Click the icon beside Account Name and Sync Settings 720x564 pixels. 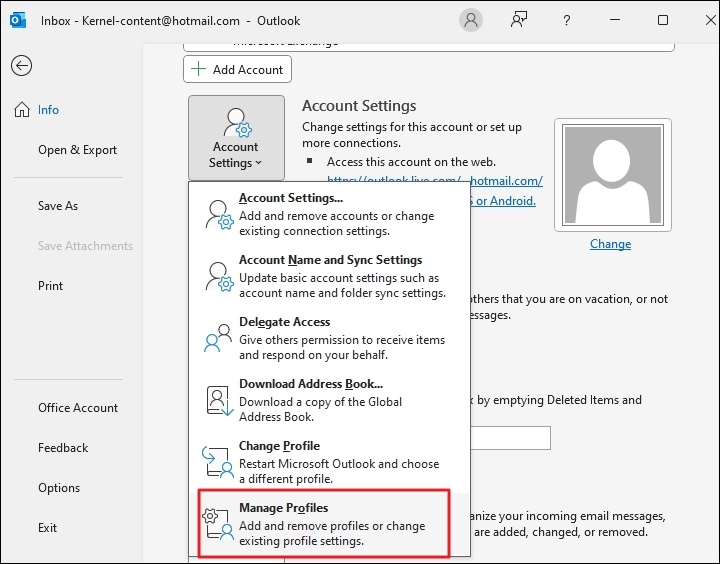pyautogui.click(x=219, y=276)
